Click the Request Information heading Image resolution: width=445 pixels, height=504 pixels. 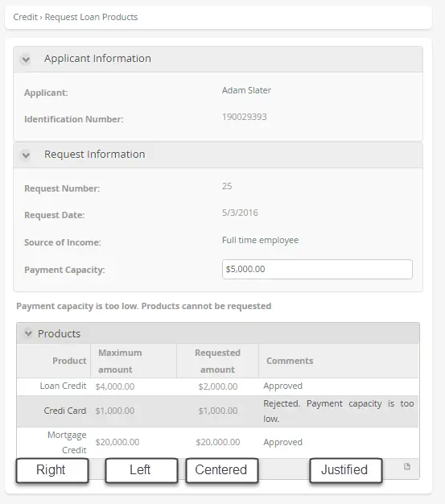coord(95,155)
